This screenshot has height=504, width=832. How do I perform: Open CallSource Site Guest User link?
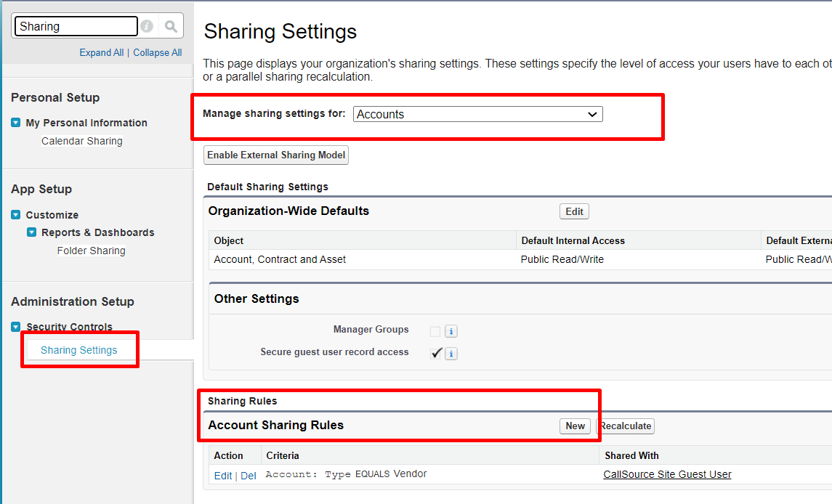click(x=668, y=474)
